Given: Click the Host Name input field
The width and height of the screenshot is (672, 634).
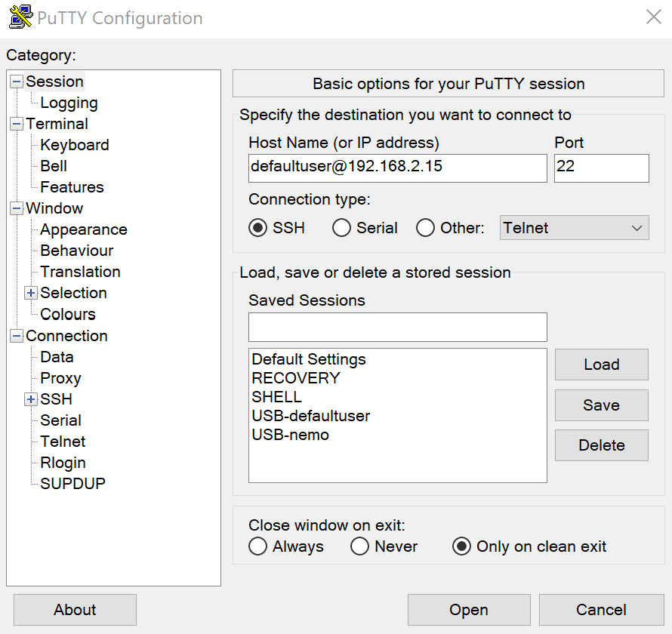Looking at the screenshot, I should (x=397, y=168).
